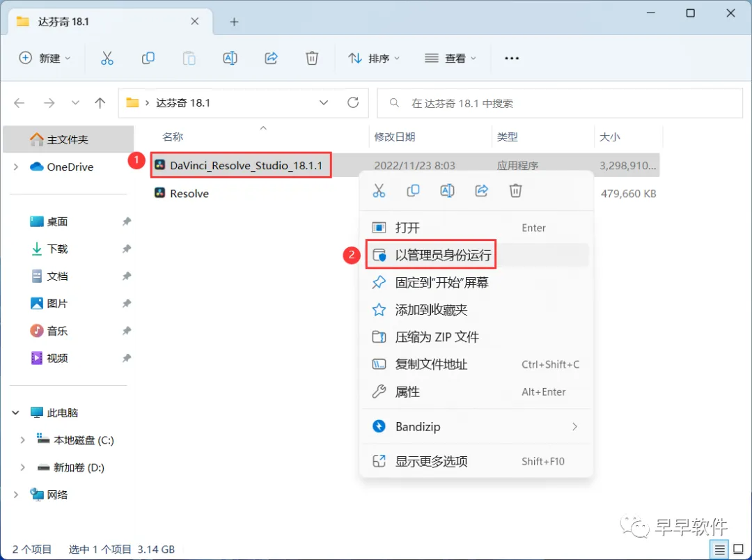This screenshot has width=752, height=560.
Task: Click the Paste icon in the top toolbar
Action: click(x=189, y=58)
